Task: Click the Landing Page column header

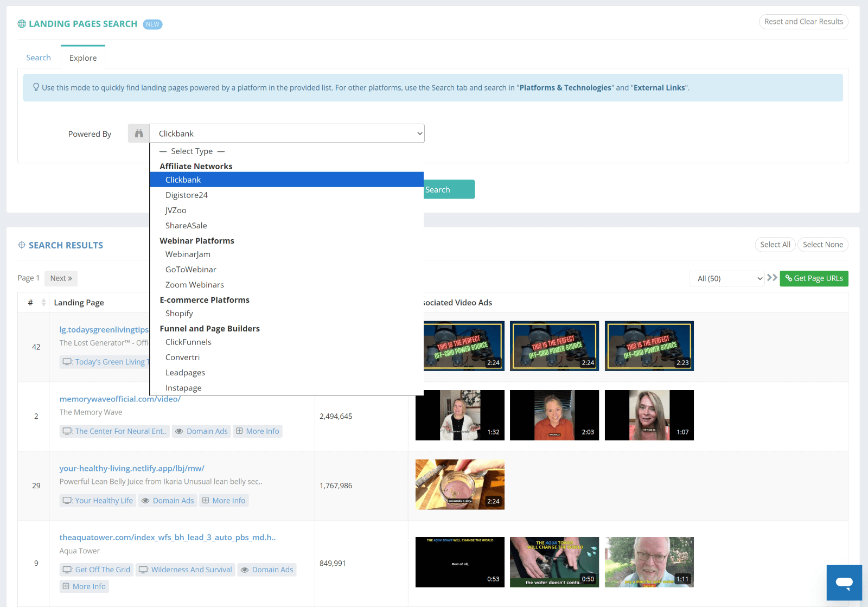Action: pyautogui.click(x=79, y=303)
